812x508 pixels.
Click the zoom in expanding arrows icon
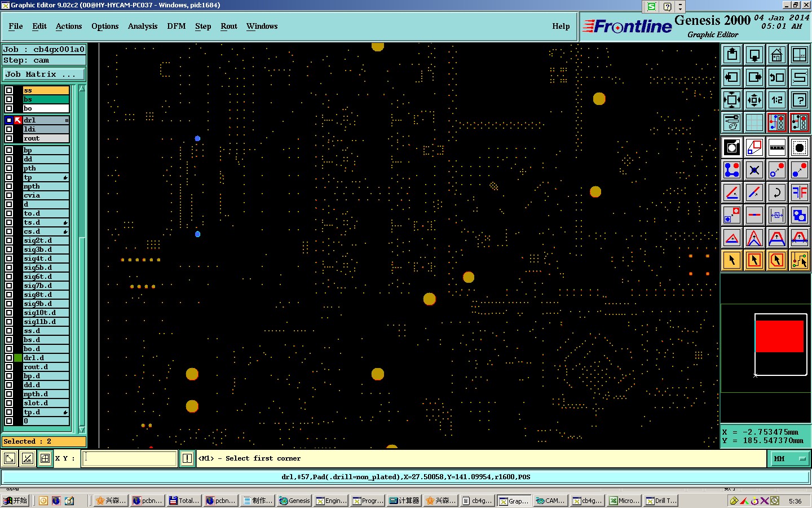tap(732, 100)
